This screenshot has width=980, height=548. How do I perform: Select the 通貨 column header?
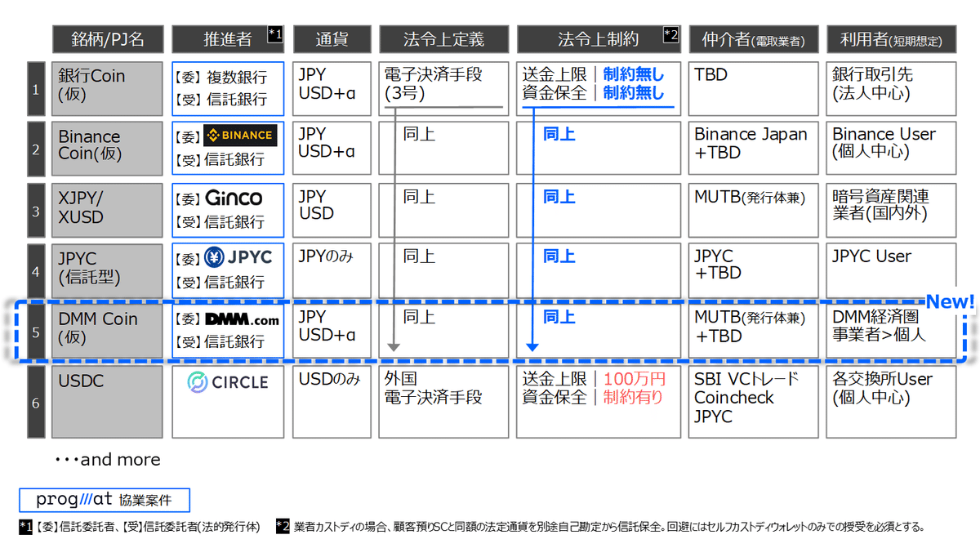point(332,39)
